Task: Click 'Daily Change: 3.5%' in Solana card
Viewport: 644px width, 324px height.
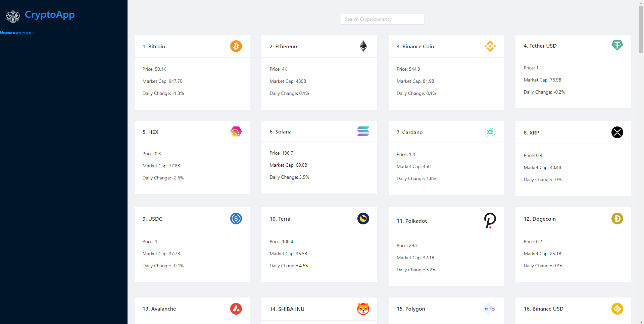Action: [x=289, y=177]
